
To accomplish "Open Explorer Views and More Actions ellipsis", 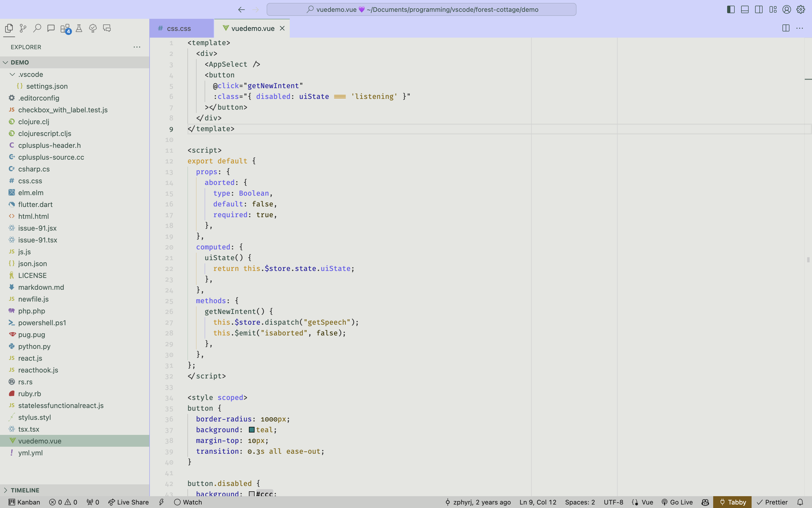I will 137,47.
